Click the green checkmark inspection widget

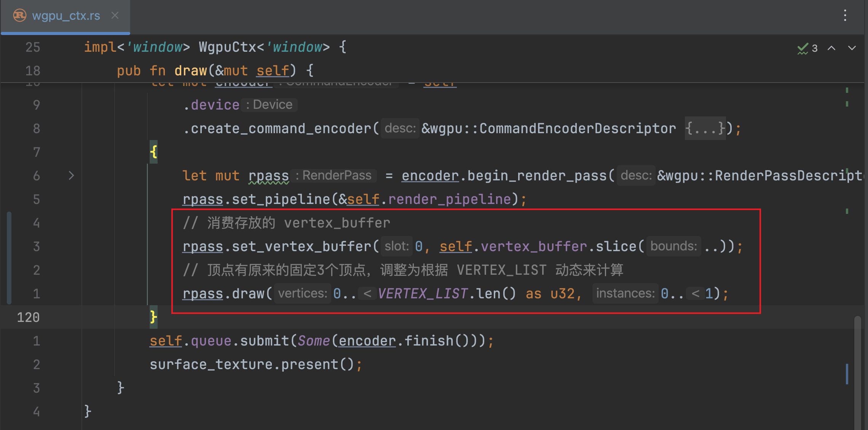click(807, 48)
